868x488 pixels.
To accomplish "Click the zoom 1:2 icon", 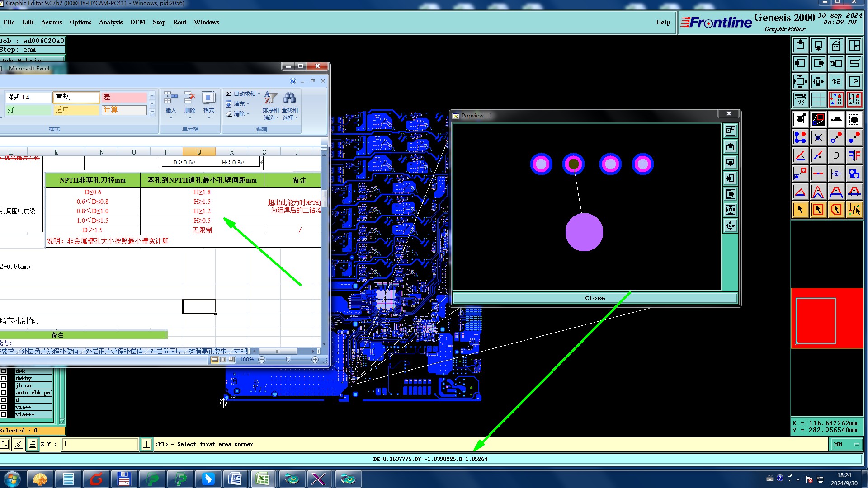I will 836,81.
